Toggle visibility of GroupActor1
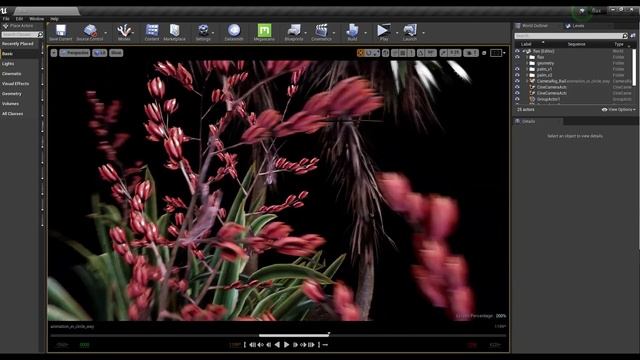 pos(517,99)
